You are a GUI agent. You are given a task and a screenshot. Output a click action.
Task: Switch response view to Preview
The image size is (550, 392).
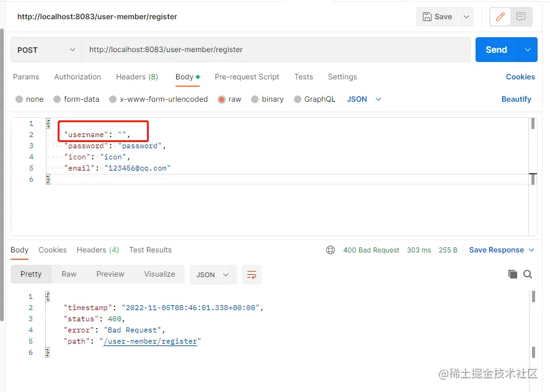coord(110,274)
